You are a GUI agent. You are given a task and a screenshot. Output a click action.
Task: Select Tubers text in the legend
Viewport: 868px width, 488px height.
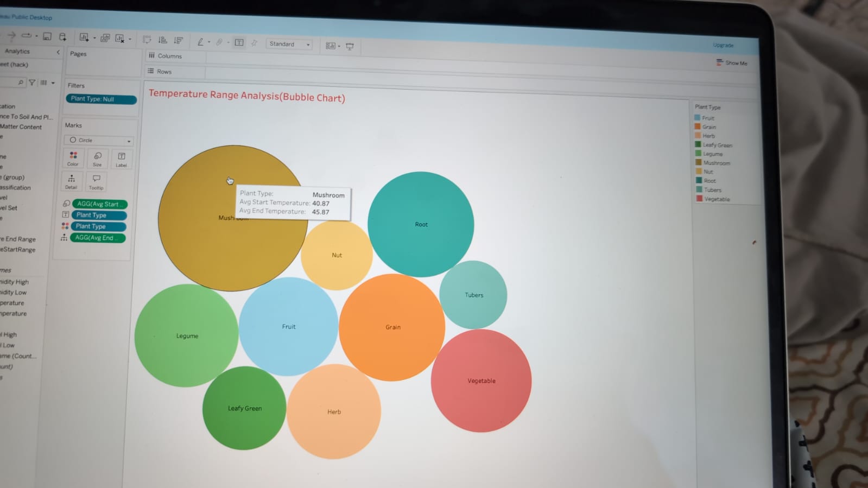(x=713, y=190)
